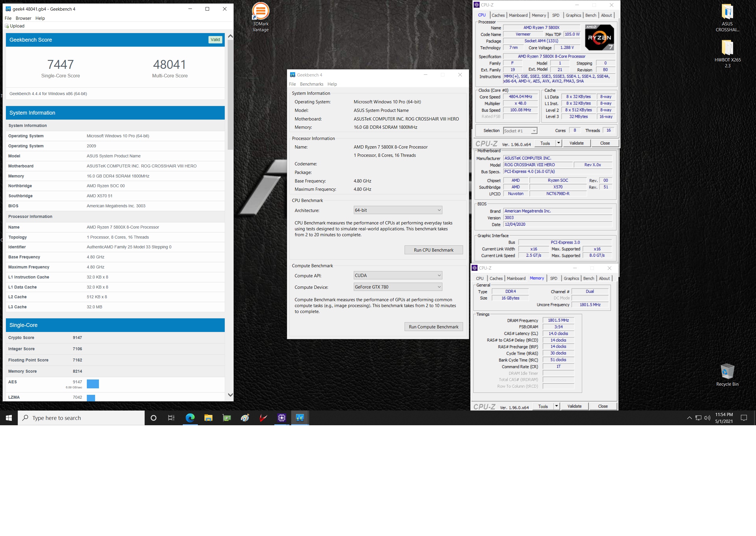Click Tools button in upper CPU-Z
The width and height of the screenshot is (756, 536).
pyautogui.click(x=545, y=143)
